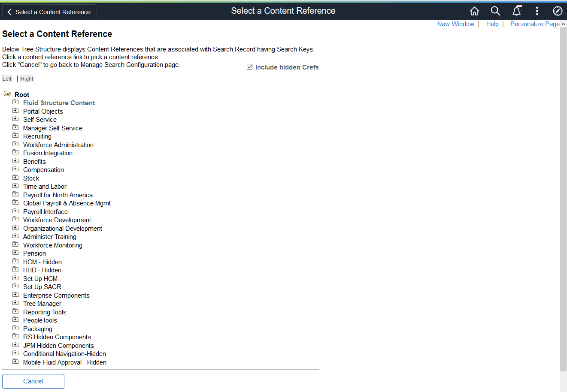Expand the Portal Objects tree node
Screen dimensions: 567x392
15,110
